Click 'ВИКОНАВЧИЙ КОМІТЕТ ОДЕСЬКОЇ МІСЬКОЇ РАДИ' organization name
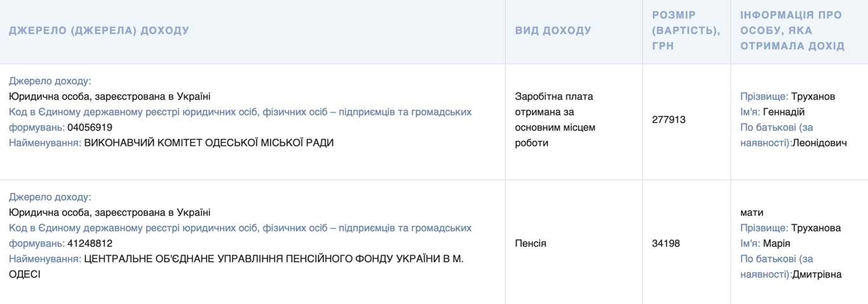 pos(208,143)
